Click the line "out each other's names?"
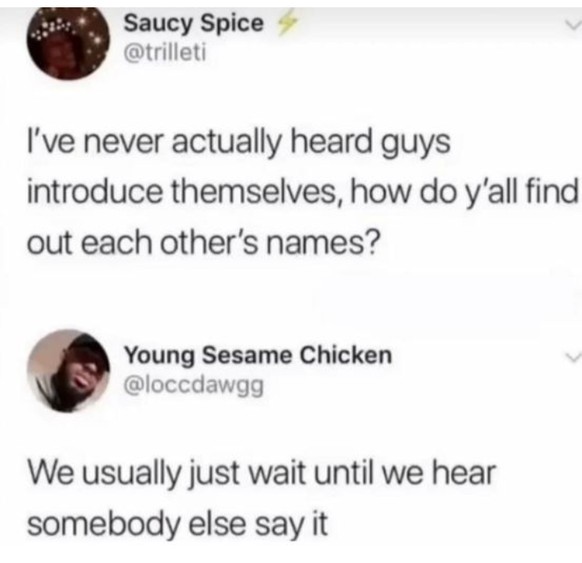The image size is (582, 563). (x=204, y=243)
